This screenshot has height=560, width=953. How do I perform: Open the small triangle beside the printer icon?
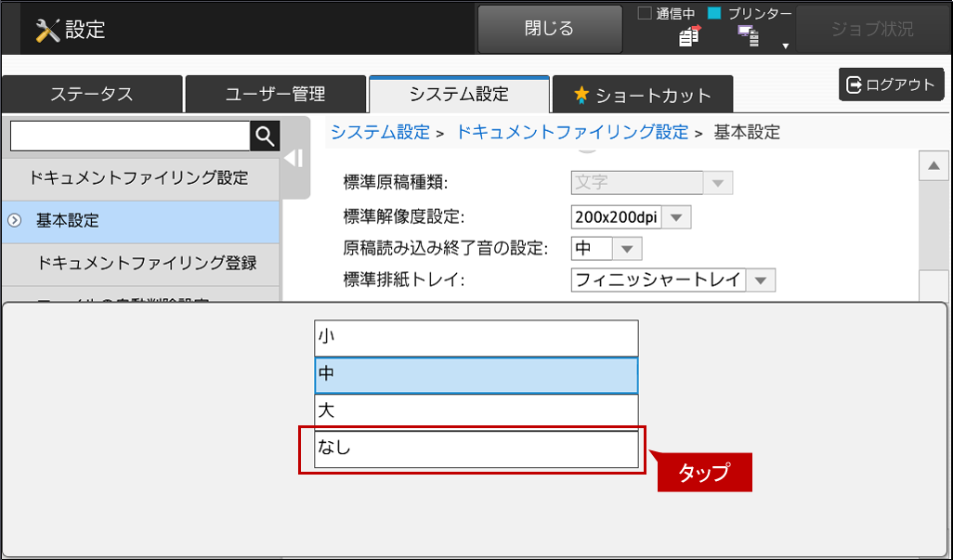click(x=785, y=46)
